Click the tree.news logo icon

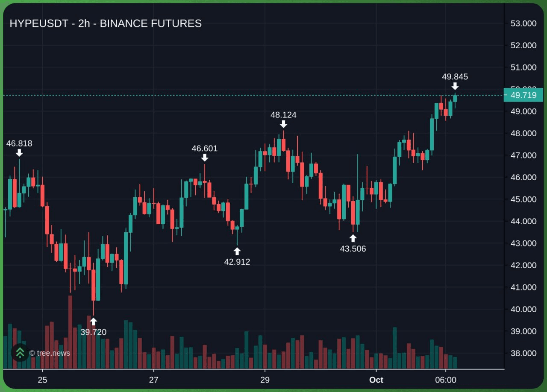(x=20, y=353)
